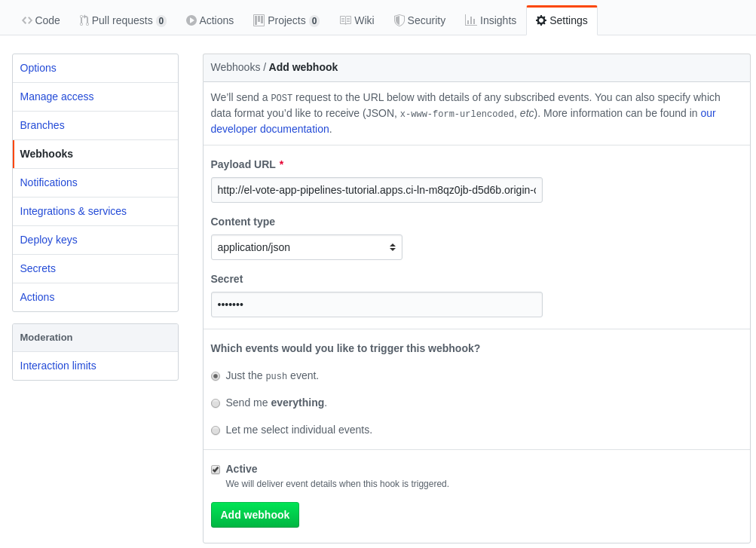This screenshot has height=548, width=756.
Task: Click the Security shield icon
Action: pyautogui.click(x=399, y=20)
